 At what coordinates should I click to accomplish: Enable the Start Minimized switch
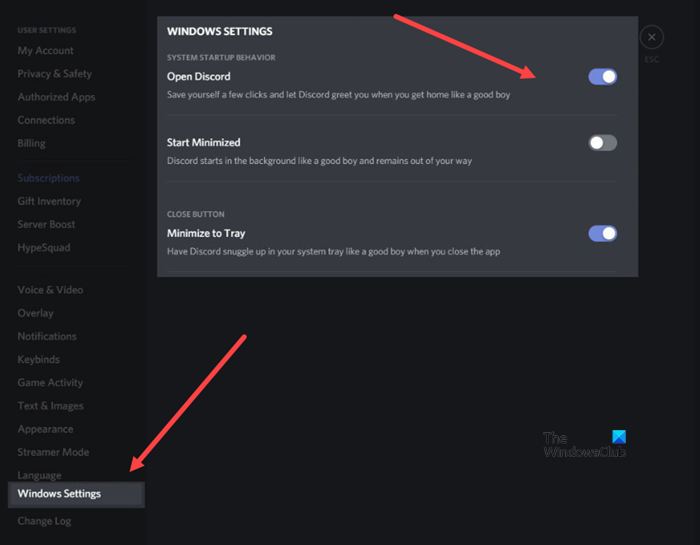click(602, 143)
